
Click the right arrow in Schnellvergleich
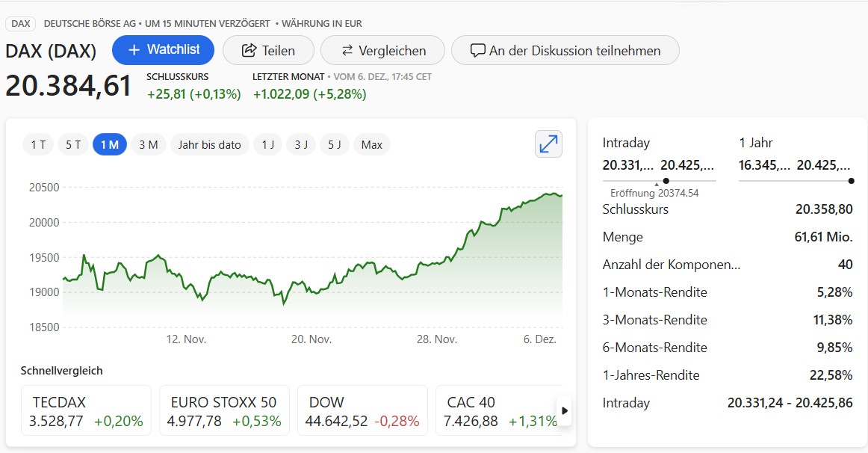(564, 410)
